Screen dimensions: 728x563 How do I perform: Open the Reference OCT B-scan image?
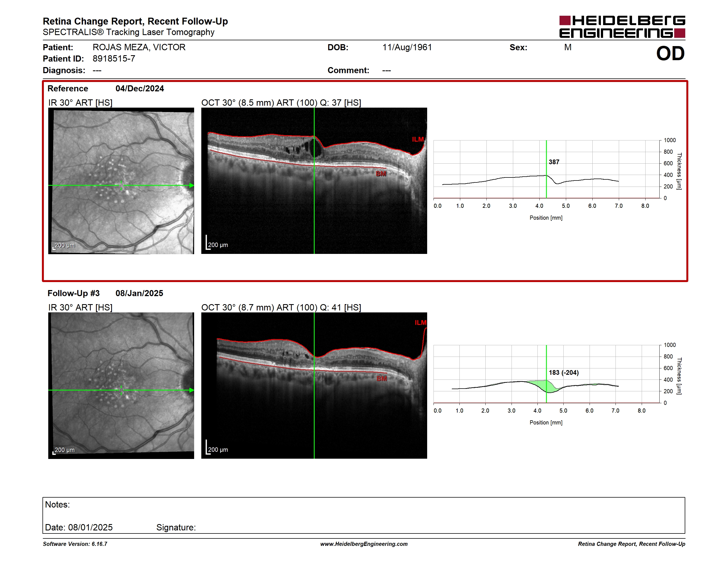[314, 181]
